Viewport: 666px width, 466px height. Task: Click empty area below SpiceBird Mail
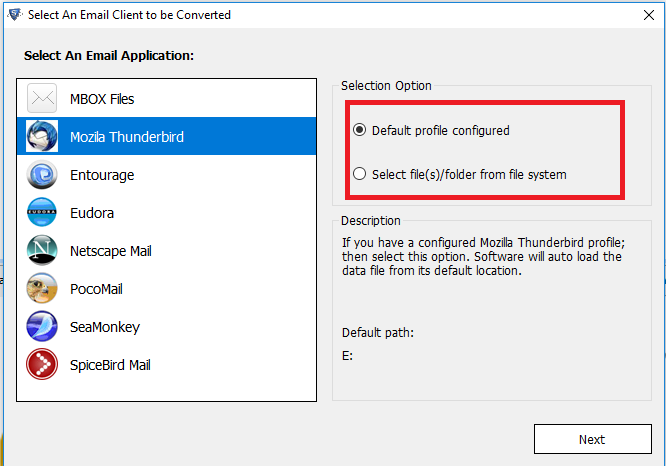[166, 391]
